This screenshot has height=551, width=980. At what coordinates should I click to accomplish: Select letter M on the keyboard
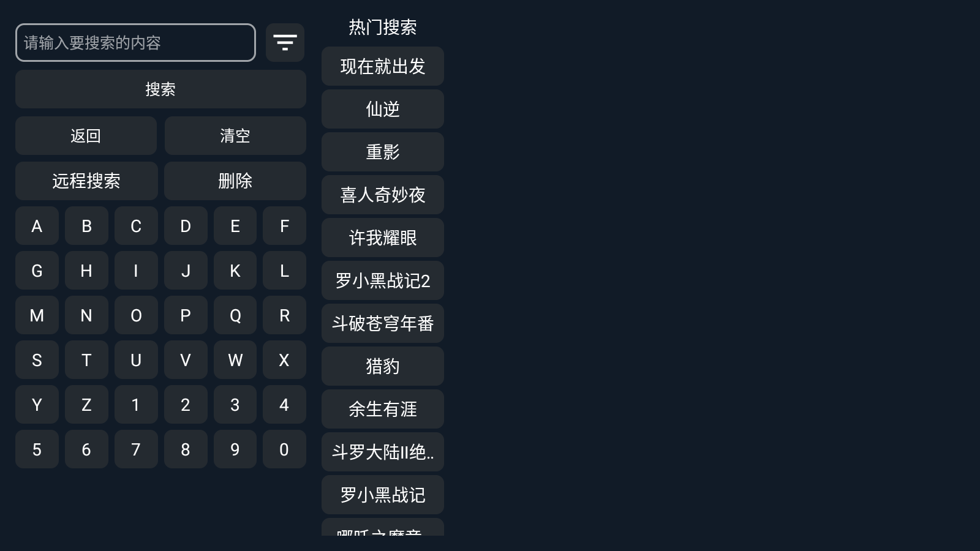tap(37, 315)
